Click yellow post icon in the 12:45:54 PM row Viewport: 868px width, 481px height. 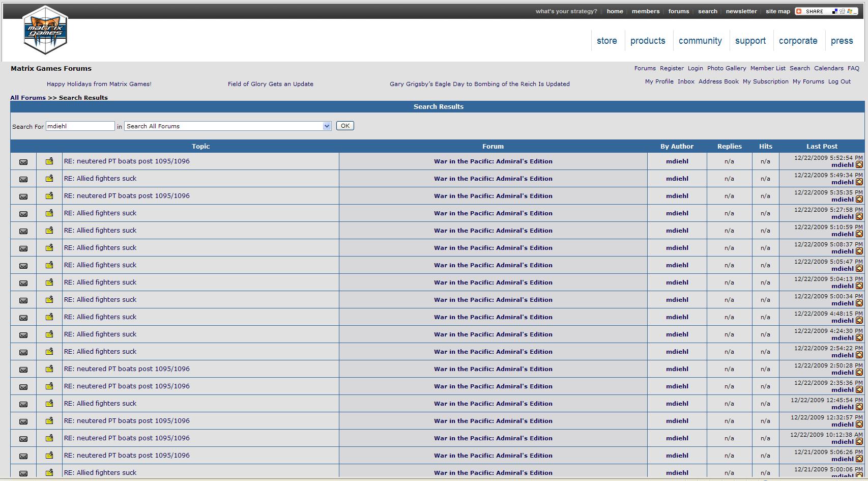49,404
